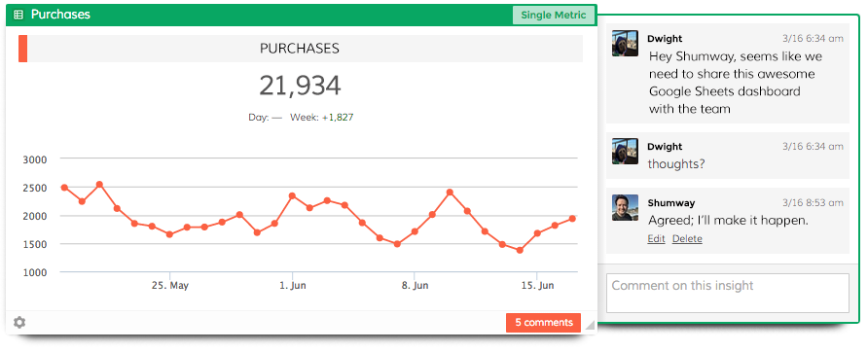This screenshot has width=868, height=352.
Task: Click the 15. Jun axis label
Action: 537,286
